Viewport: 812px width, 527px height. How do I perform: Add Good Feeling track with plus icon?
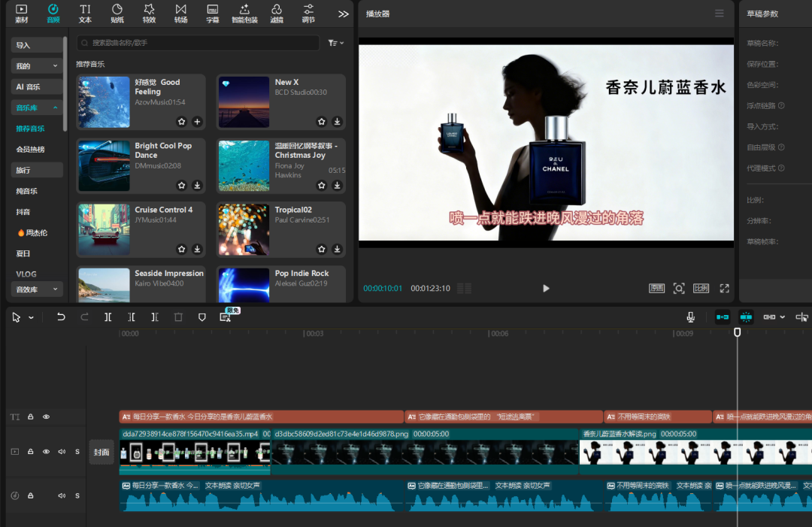click(x=197, y=121)
